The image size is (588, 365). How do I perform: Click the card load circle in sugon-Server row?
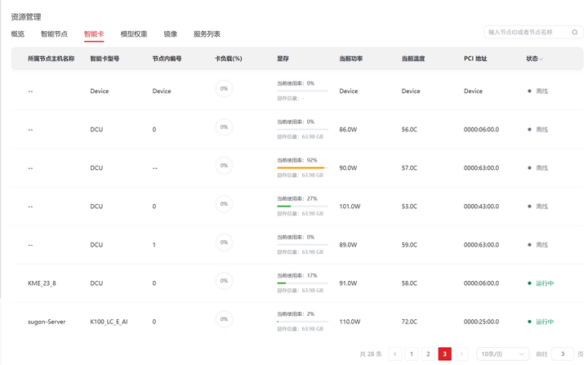pos(224,319)
